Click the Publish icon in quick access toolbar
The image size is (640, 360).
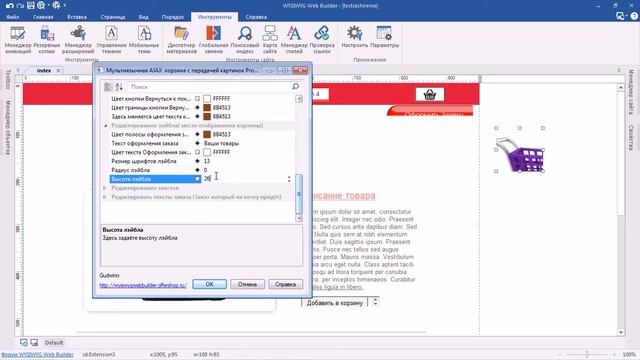(56, 6)
